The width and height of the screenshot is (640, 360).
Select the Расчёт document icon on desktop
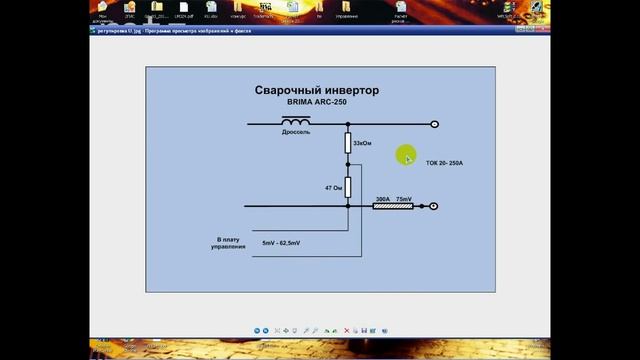[x=401, y=11]
